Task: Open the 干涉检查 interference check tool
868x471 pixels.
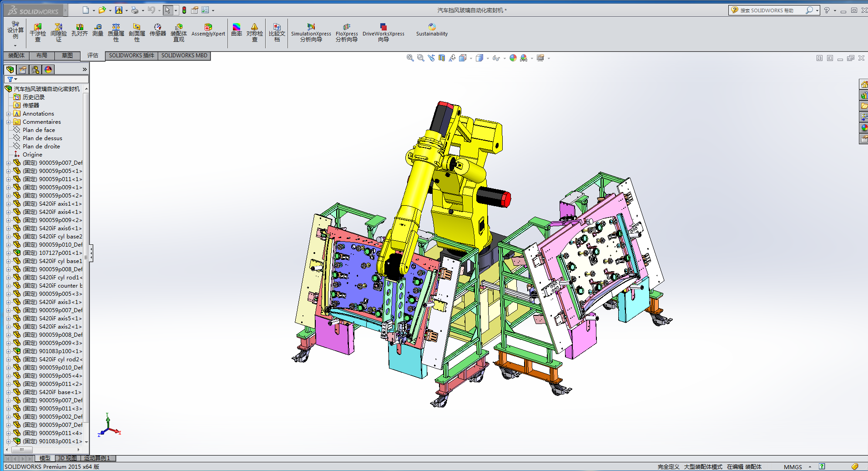Action: coord(38,32)
